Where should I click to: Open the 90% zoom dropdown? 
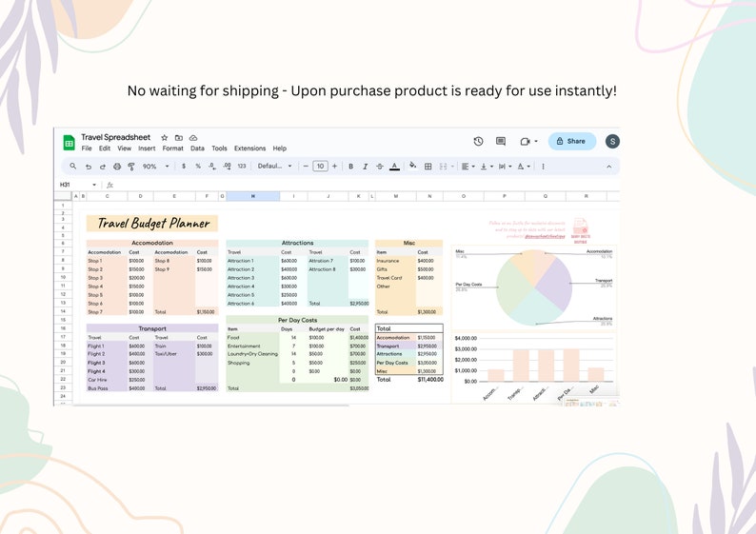155,167
